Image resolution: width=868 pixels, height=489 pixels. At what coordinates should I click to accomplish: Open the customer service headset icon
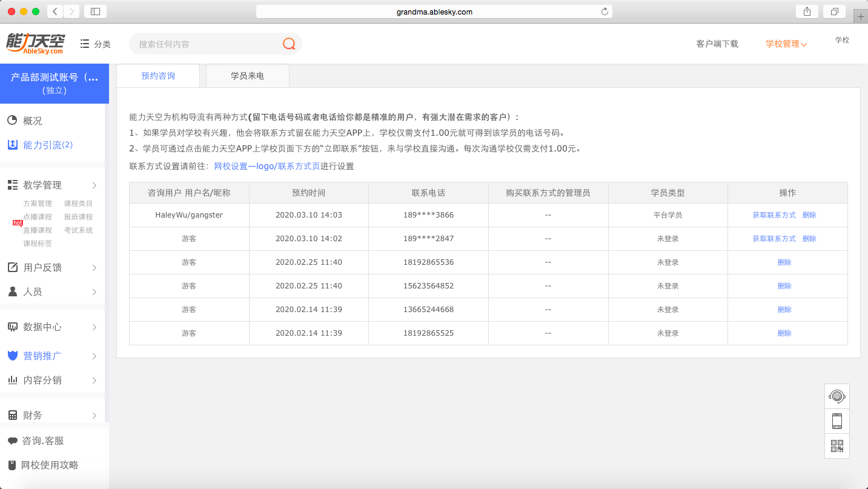click(x=837, y=396)
